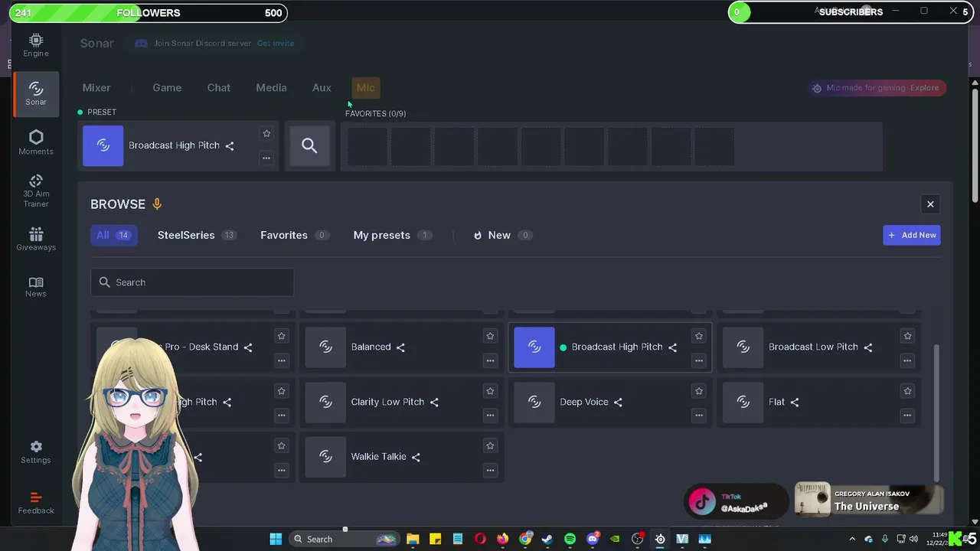Viewport: 980px width, 551px height.
Task: Click the Balanced preset icon tile
Action: pos(325,347)
